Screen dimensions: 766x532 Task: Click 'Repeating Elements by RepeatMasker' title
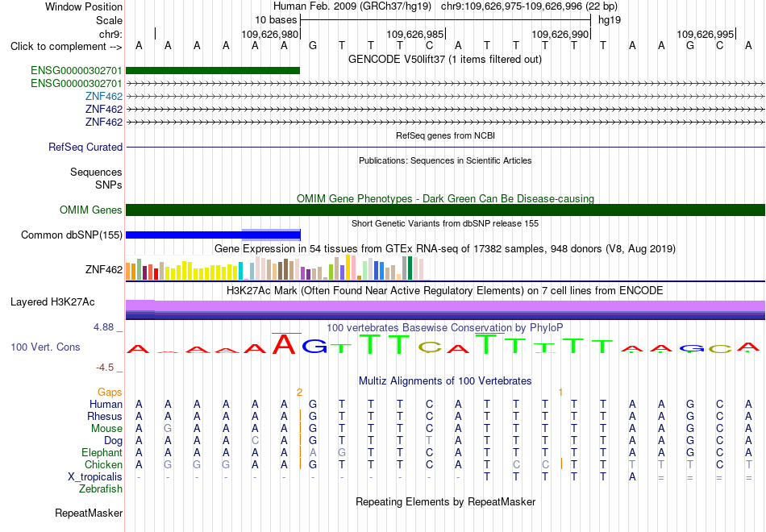(445, 501)
